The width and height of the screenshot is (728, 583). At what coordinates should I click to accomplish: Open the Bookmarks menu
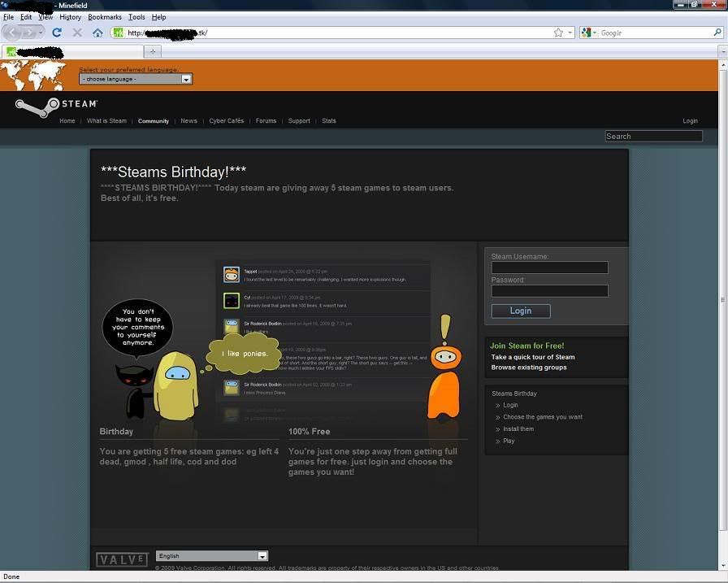[x=105, y=17]
